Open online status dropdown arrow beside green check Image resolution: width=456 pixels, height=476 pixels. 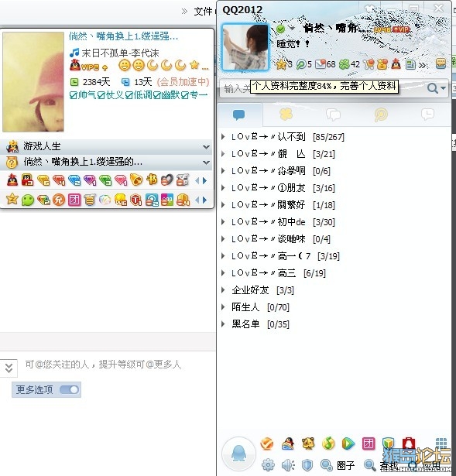[292, 29]
